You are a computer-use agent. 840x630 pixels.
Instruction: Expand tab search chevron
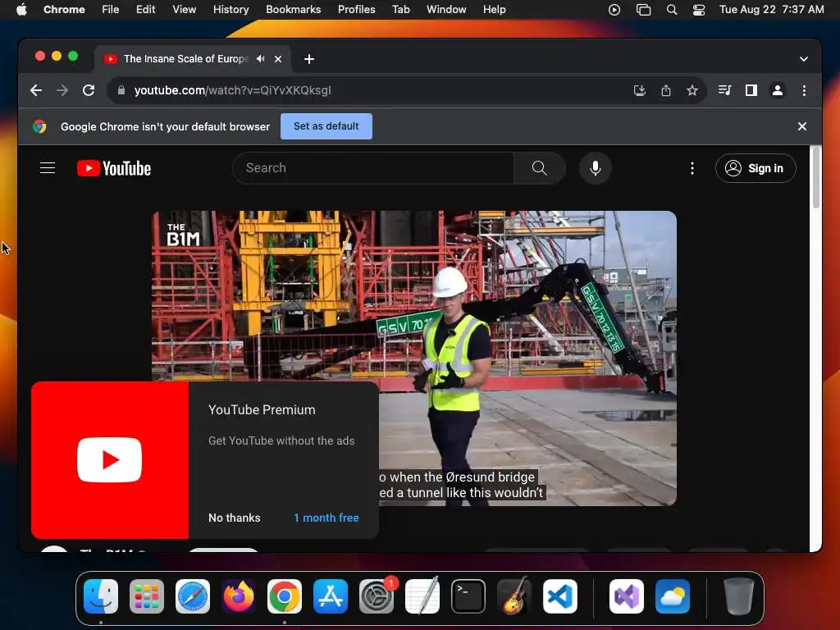pos(804,59)
